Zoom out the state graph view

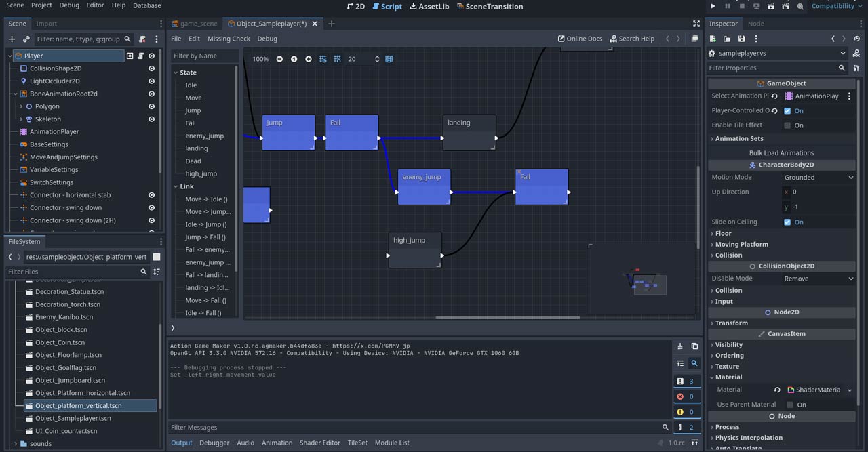(x=279, y=59)
